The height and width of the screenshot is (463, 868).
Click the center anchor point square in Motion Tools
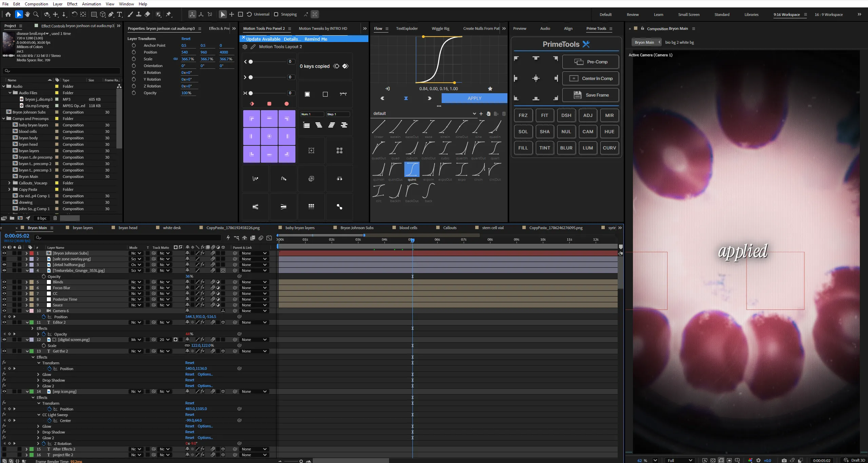pos(269,136)
